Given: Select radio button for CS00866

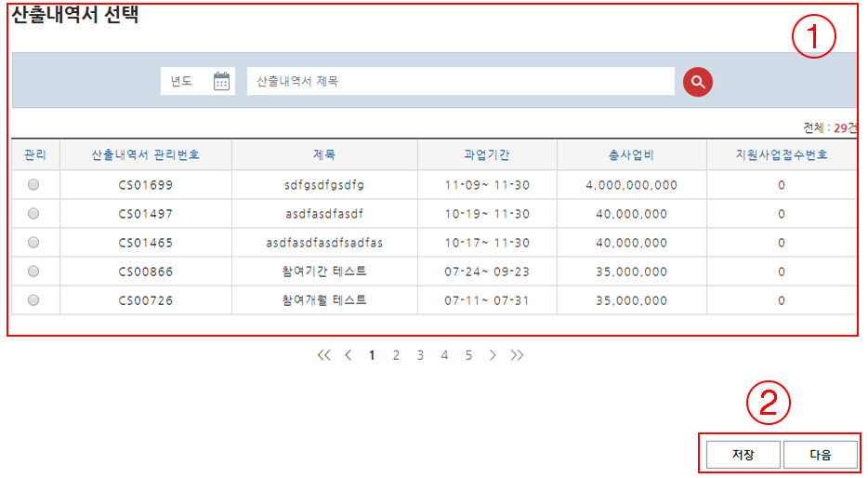Looking at the screenshot, I should (x=34, y=272).
